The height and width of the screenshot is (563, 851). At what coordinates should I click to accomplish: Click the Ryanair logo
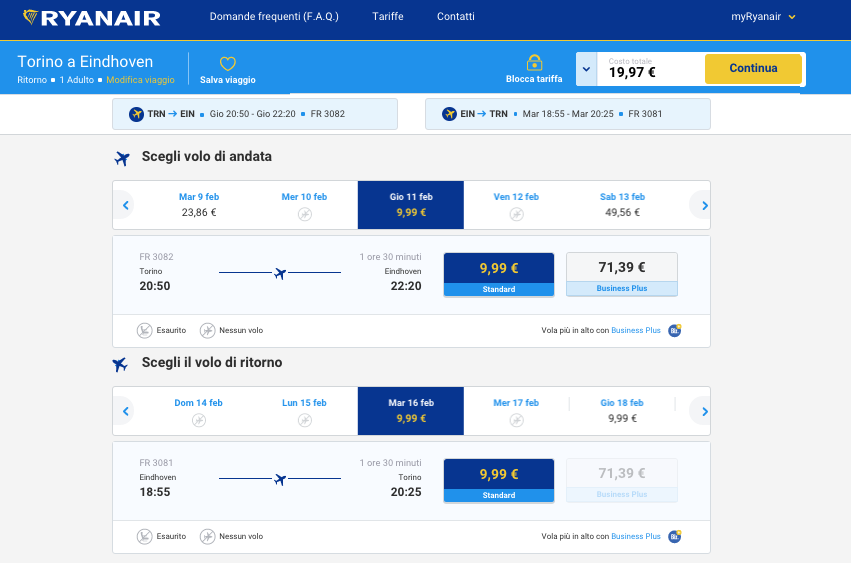coord(92,18)
